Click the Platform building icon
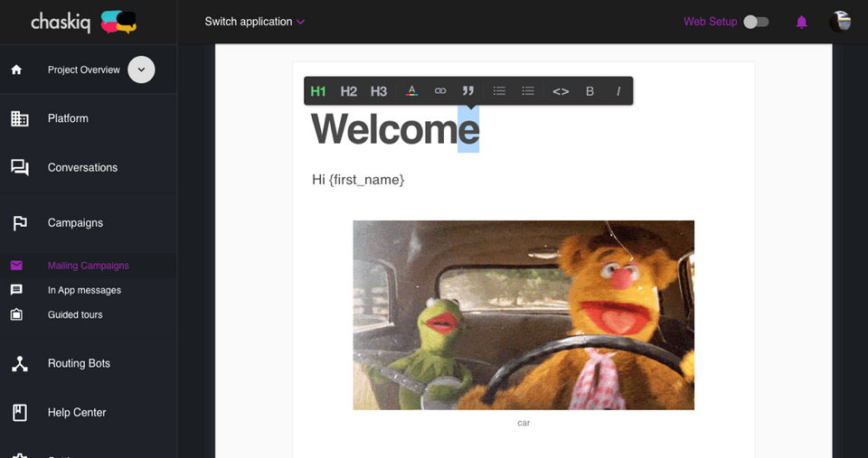The image size is (868, 458). [19, 118]
